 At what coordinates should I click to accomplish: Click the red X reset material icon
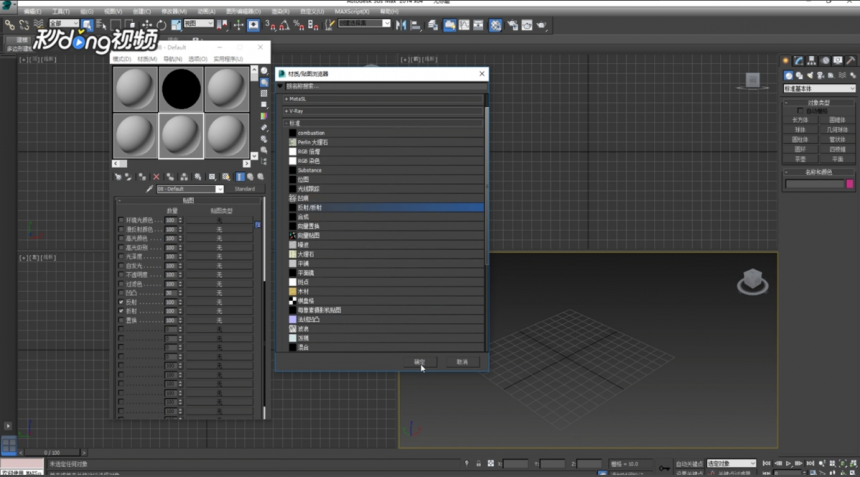click(x=156, y=177)
